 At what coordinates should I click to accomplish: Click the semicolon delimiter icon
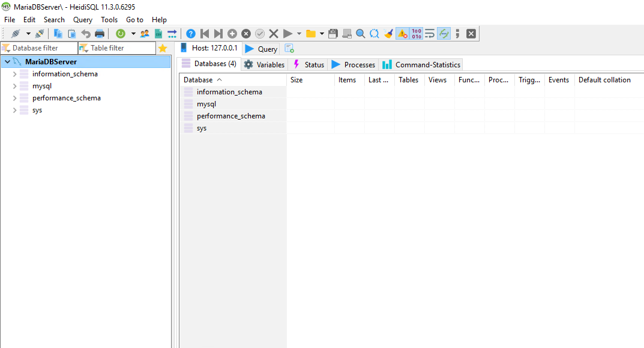457,34
